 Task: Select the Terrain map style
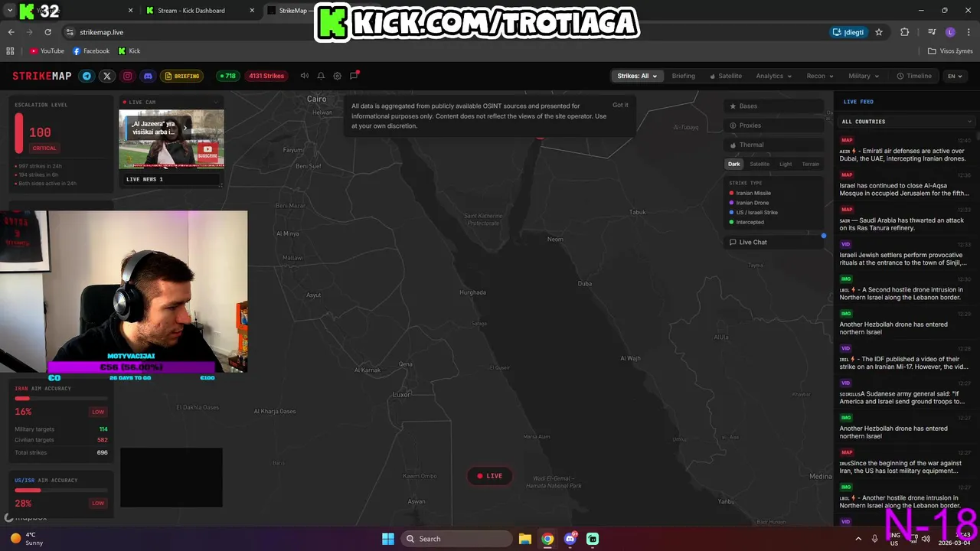click(810, 164)
